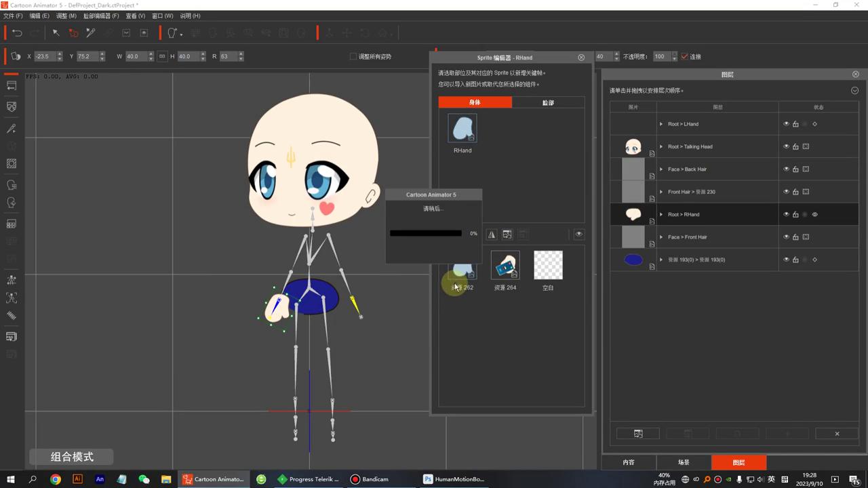The image size is (868, 488).
Task: Click the lock icon on Root > LHand layer
Action: [x=795, y=124]
